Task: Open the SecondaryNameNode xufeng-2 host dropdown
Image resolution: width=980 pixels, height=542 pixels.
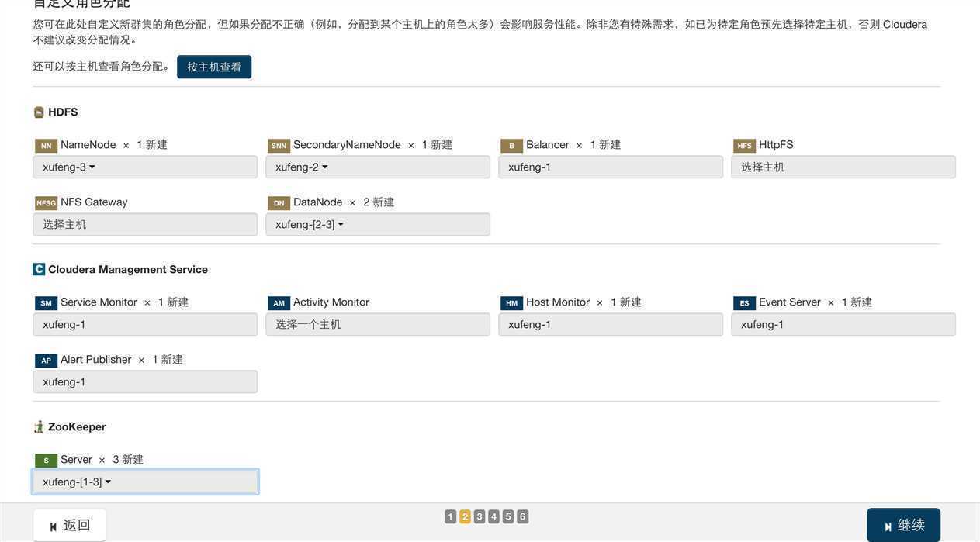Action: [378, 167]
